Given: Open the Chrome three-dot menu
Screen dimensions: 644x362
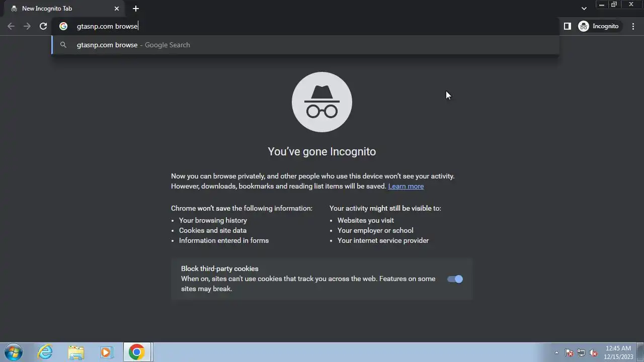Looking at the screenshot, I should (634, 26).
